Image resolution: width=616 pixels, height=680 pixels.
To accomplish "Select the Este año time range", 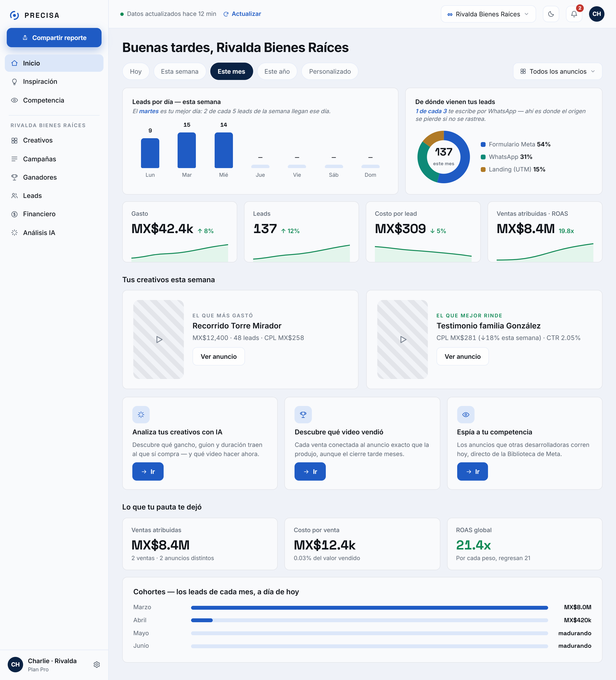I will 277,72.
